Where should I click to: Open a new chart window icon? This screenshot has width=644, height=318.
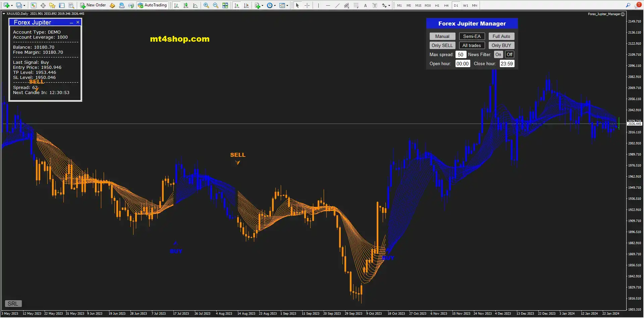click(6, 5)
